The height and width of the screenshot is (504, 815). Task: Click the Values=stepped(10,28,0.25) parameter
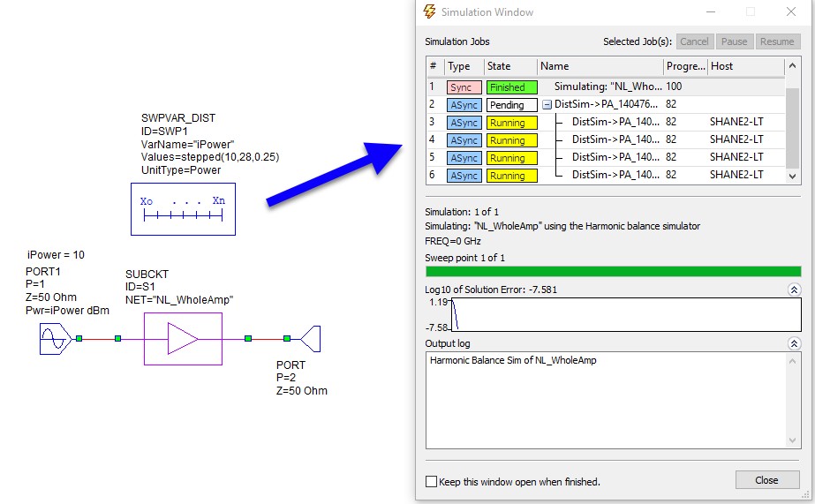click(x=210, y=157)
